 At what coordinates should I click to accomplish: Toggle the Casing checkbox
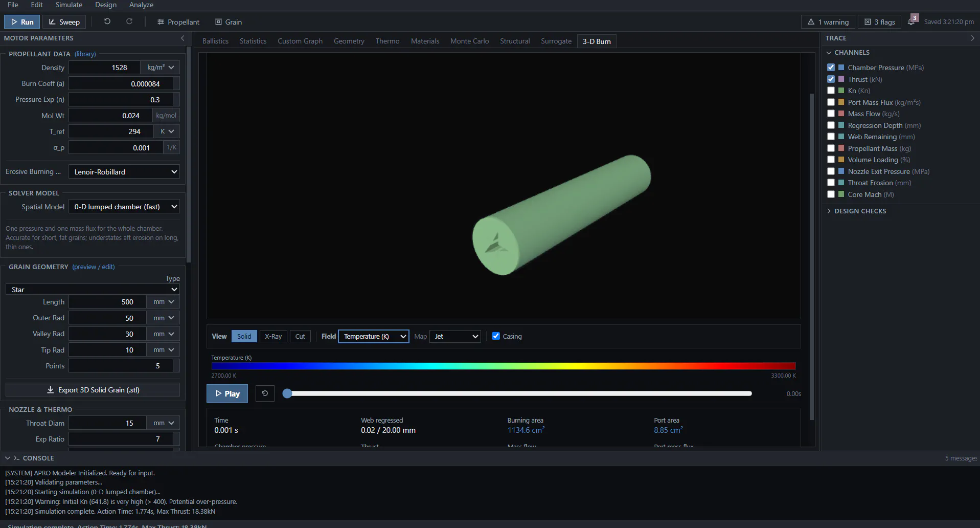coord(496,336)
